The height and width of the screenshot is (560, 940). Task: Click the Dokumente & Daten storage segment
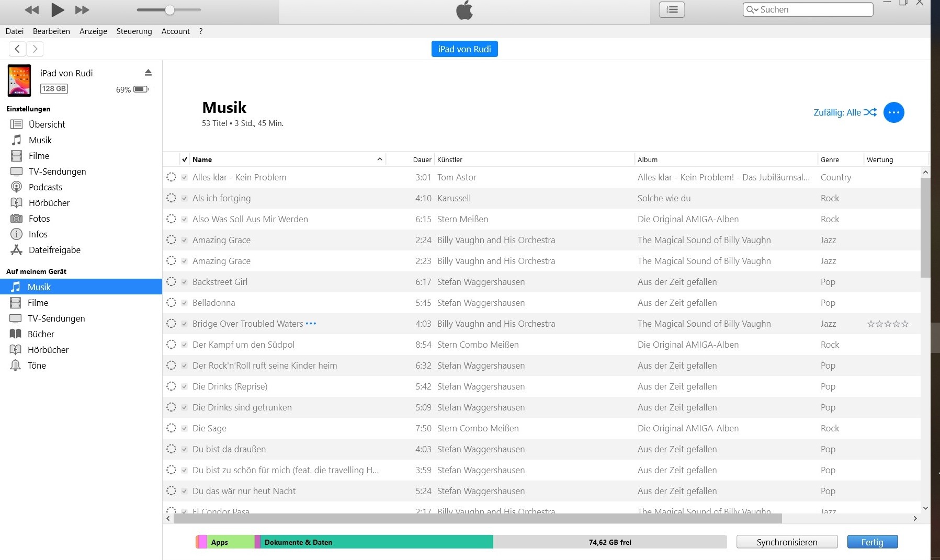(377, 542)
